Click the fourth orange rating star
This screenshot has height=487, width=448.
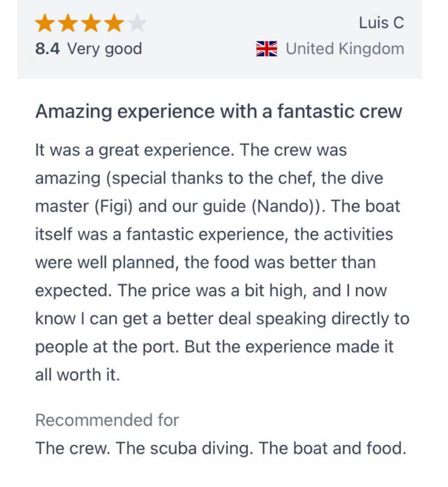[x=114, y=23]
